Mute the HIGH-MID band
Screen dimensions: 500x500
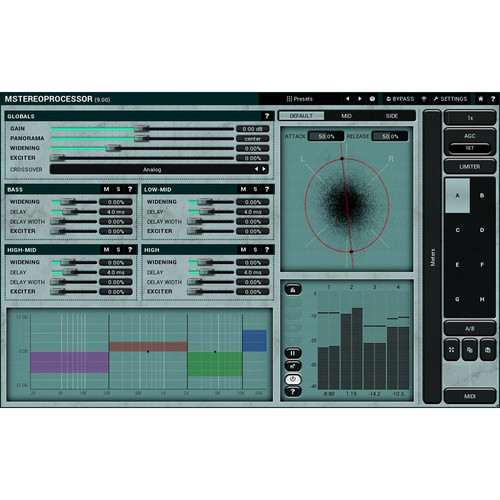106,250
